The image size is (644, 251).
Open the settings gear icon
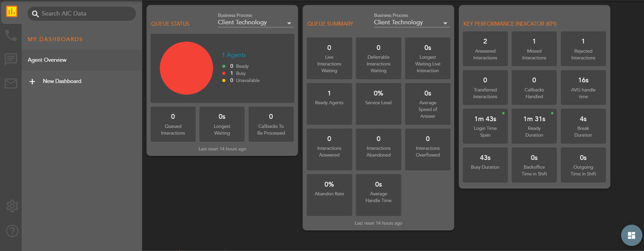coord(12,206)
